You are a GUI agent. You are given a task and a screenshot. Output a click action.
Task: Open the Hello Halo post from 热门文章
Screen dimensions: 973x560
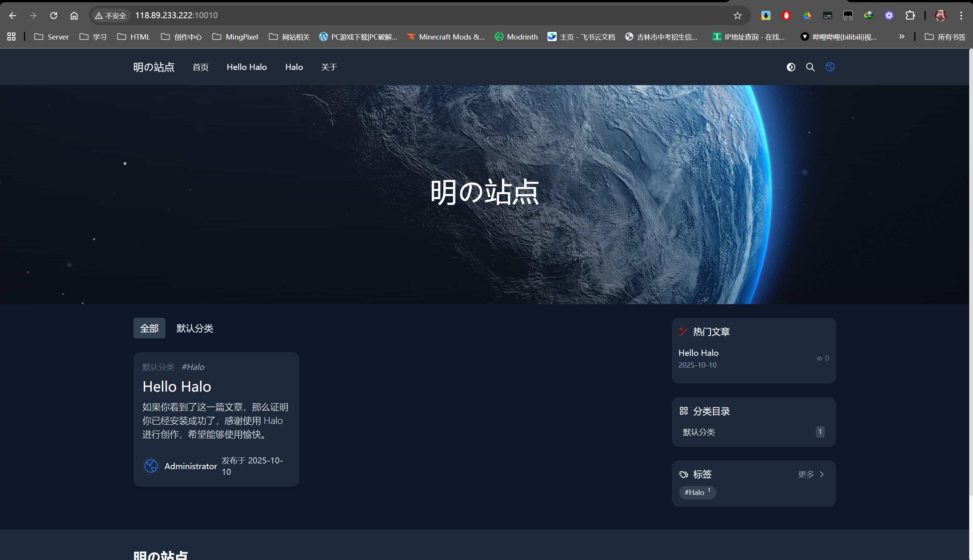[x=698, y=353]
